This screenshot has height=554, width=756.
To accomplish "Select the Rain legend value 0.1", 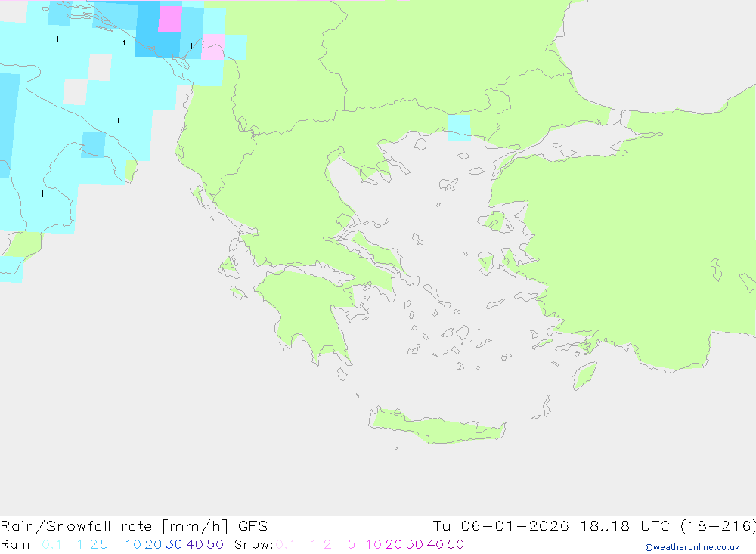I will pos(51,544).
